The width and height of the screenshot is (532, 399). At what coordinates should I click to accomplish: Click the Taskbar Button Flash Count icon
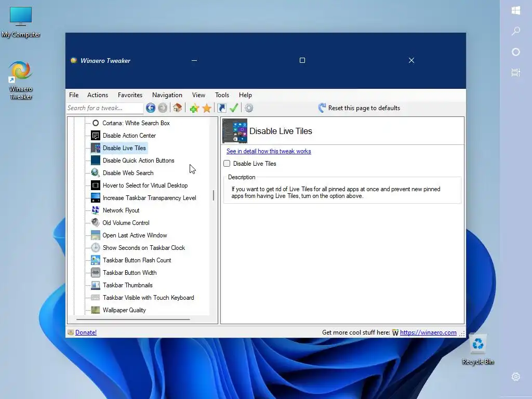pyautogui.click(x=96, y=260)
